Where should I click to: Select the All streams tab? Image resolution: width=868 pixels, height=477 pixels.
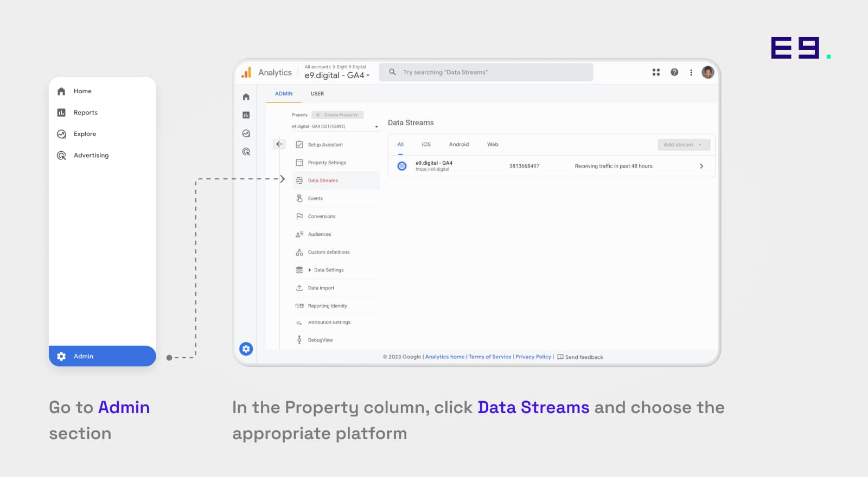pos(400,145)
